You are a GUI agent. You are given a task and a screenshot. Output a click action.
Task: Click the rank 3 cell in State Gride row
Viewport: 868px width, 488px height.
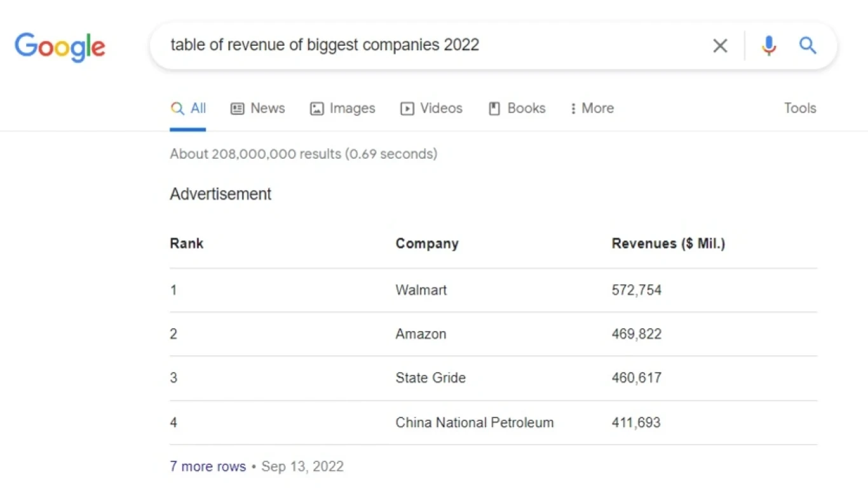point(173,377)
